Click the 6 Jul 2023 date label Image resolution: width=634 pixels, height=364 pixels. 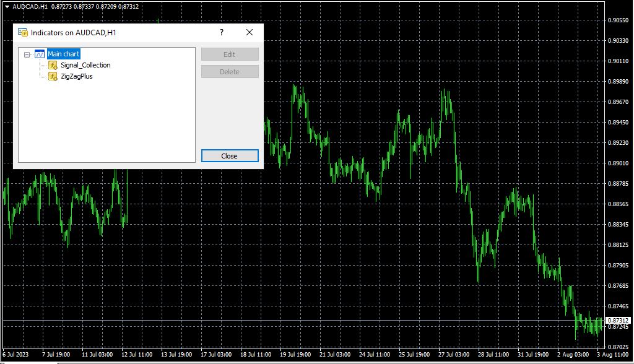coord(15,354)
